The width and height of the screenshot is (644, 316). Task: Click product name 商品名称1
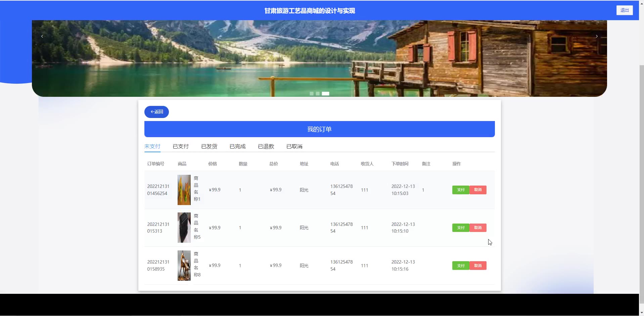pyautogui.click(x=197, y=189)
